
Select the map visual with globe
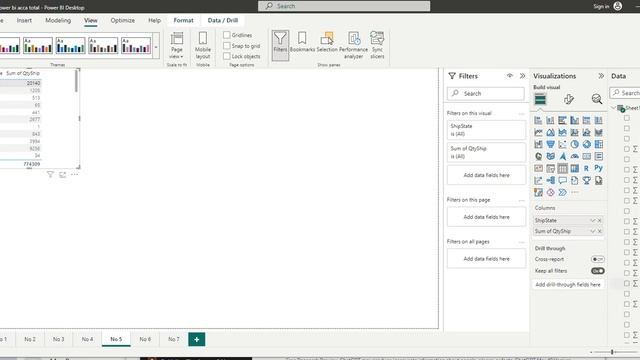pyautogui.click(x=538, y=156)
